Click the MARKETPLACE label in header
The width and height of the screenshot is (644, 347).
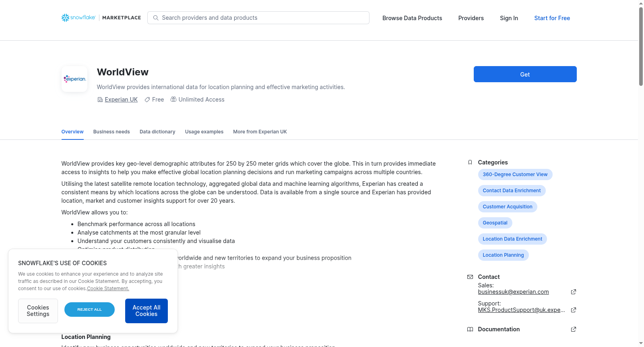coord(122,18)
